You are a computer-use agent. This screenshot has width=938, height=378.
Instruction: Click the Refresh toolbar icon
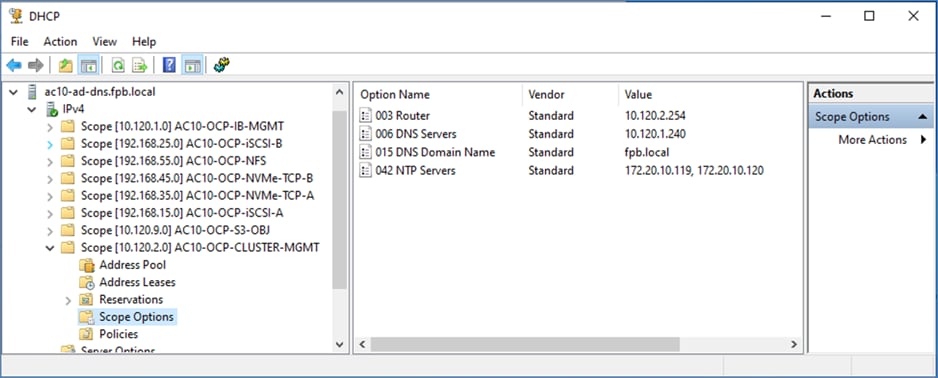pyautogui.click(x=118, y=65)
